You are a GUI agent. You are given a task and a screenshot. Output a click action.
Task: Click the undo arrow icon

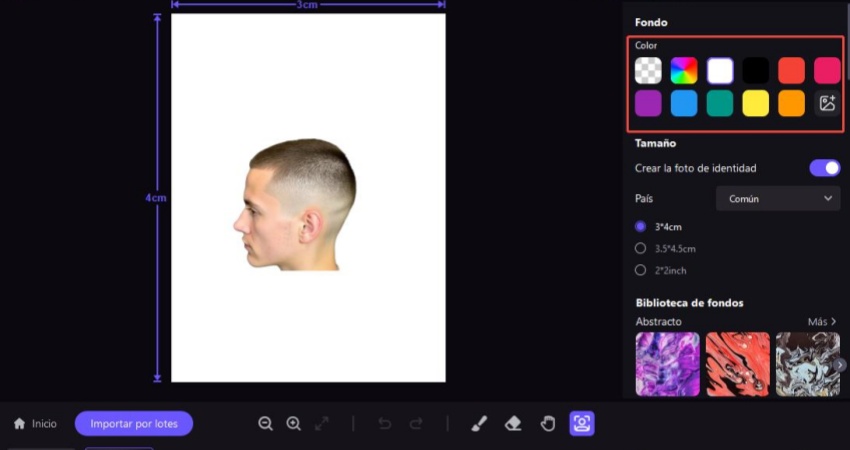point(384,424)
